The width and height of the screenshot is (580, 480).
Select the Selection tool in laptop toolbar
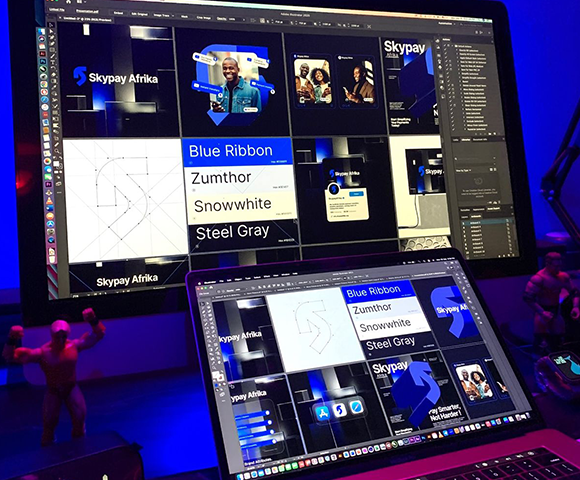(x=203, y=303)
